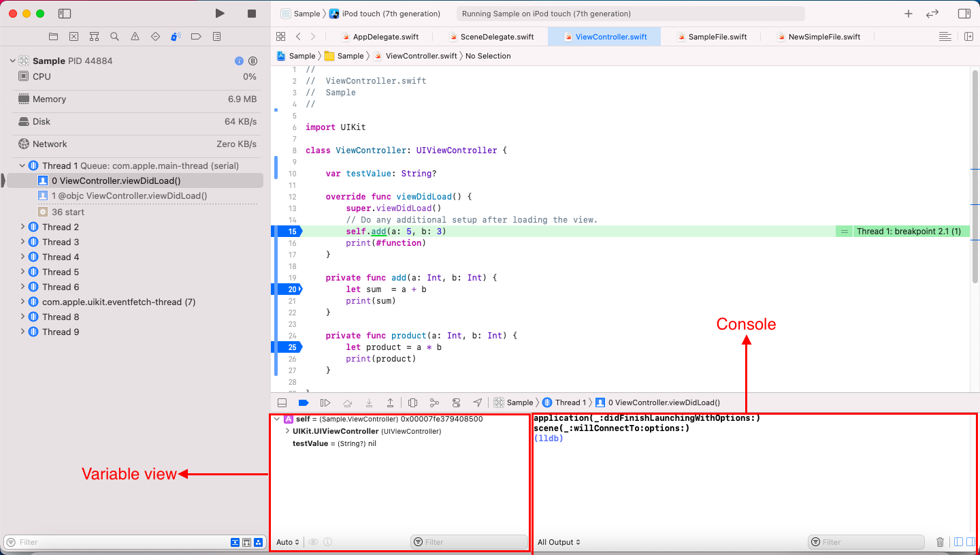
Task: Toggle the inspector panel on right
Action: click(x=964, y=14)
